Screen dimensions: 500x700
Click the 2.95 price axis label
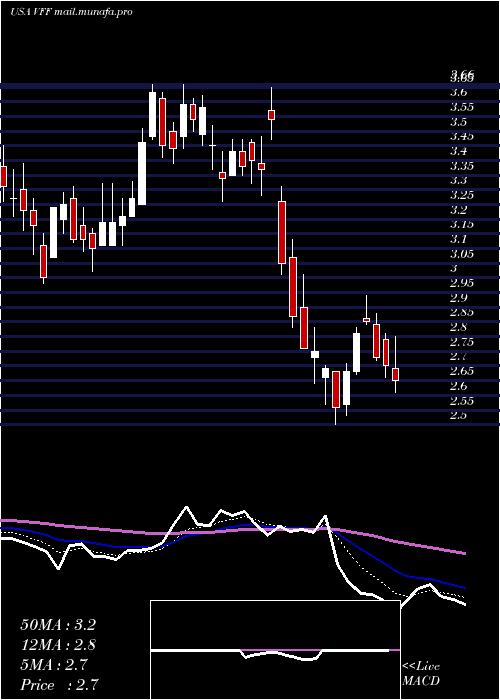tap(462, 283)
